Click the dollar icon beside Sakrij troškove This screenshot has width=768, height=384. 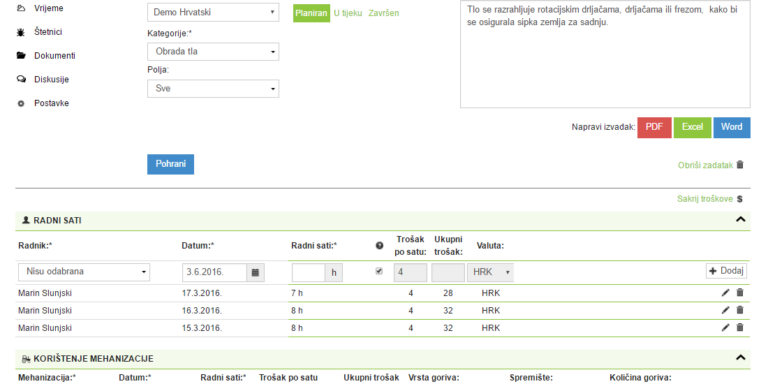[x=740, y=199]
